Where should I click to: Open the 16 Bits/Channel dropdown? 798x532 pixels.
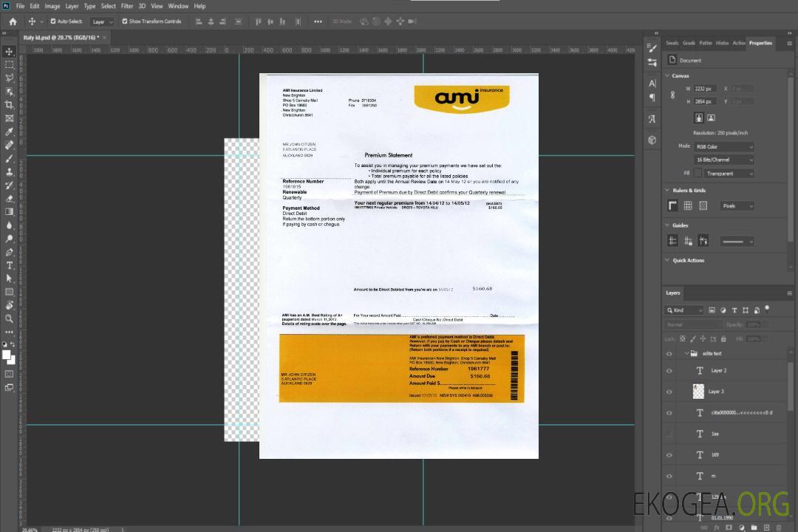(723, 160)
